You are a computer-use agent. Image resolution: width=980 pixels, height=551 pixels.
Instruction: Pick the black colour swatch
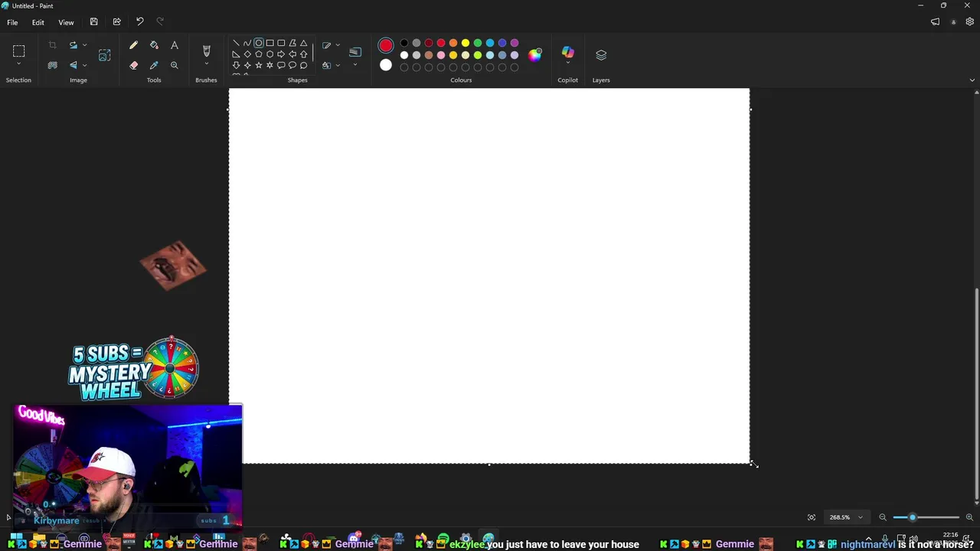point(404,43)
